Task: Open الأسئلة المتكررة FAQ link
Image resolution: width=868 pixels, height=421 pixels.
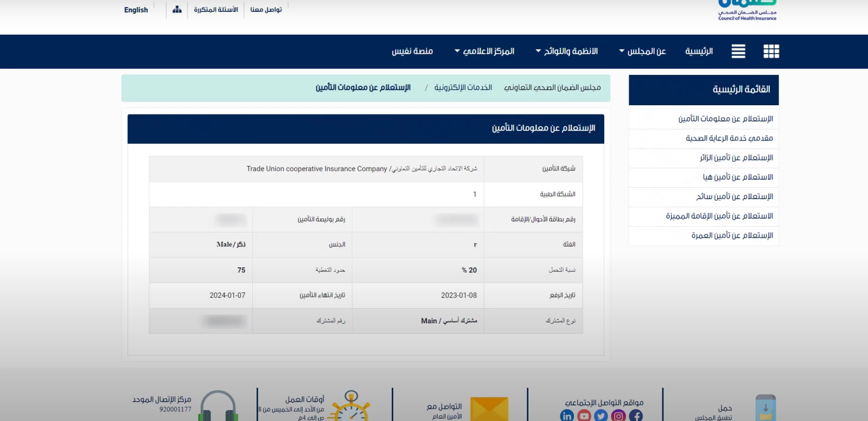Action: coord(216,10)
